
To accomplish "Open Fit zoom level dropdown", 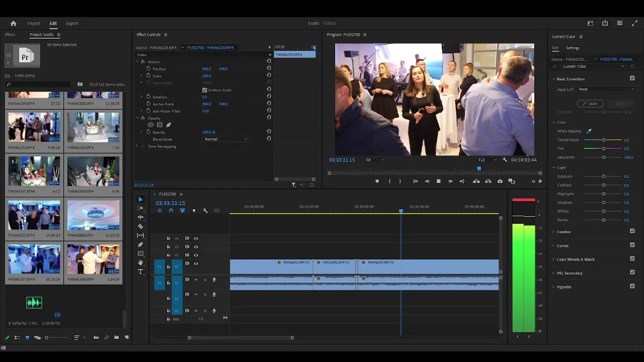I will point(375,160).
